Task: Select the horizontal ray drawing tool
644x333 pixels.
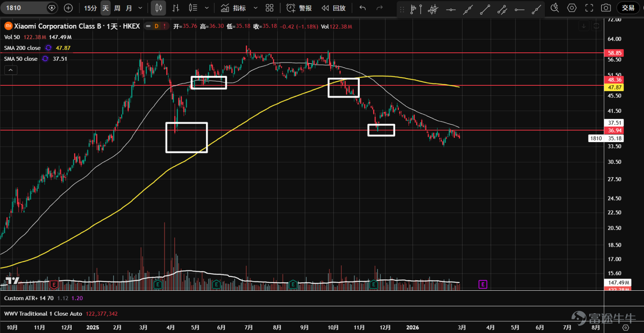Action: (520, 9)
